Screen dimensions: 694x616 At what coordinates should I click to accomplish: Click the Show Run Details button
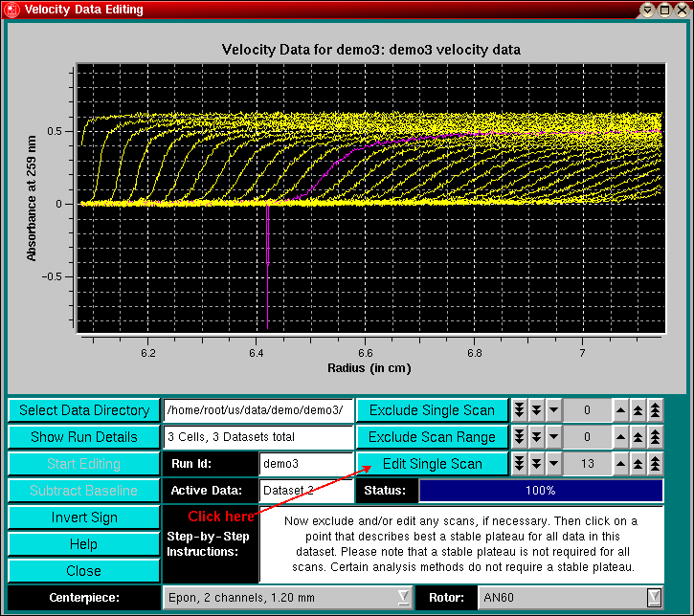[84, 437]
